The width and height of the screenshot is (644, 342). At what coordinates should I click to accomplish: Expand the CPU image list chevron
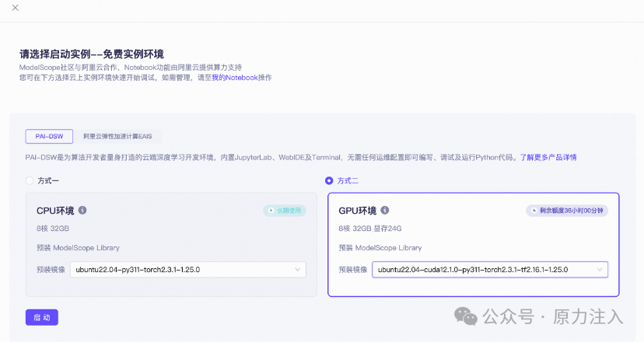(x=297, y=270)
